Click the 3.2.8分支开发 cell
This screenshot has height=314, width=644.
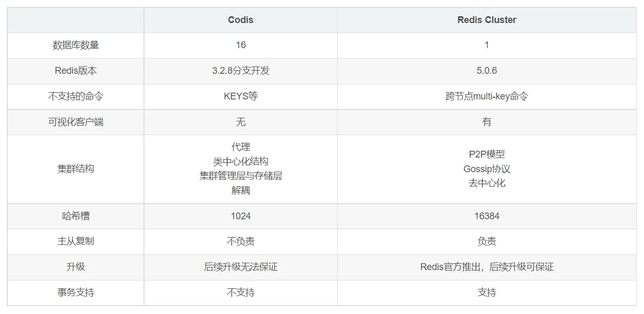(241, 71)
